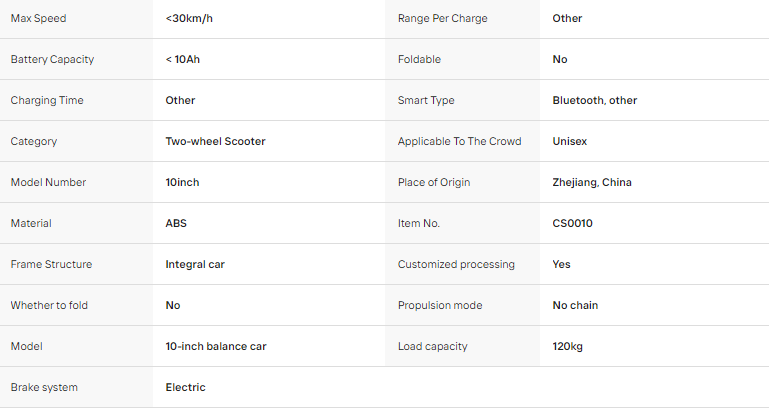Select the Integral car frame value
This screenshot has width=769, height=409.
click(195, 264)
